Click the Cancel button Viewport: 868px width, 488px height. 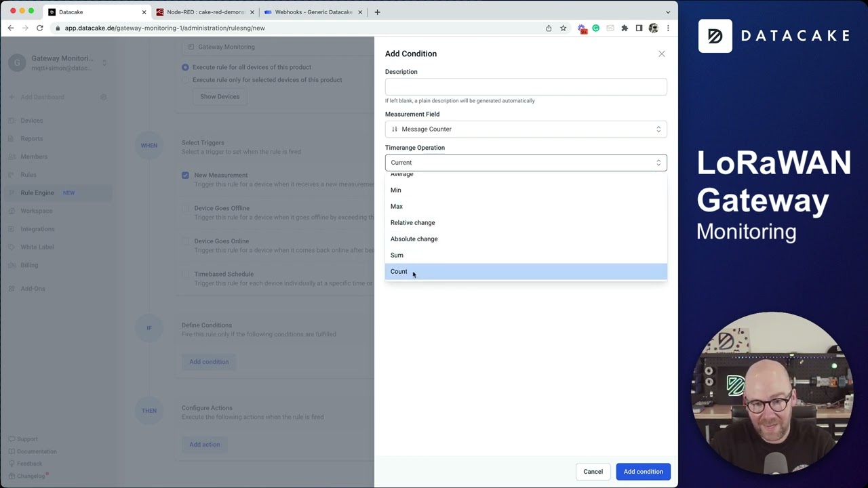[x=593, y=472]
